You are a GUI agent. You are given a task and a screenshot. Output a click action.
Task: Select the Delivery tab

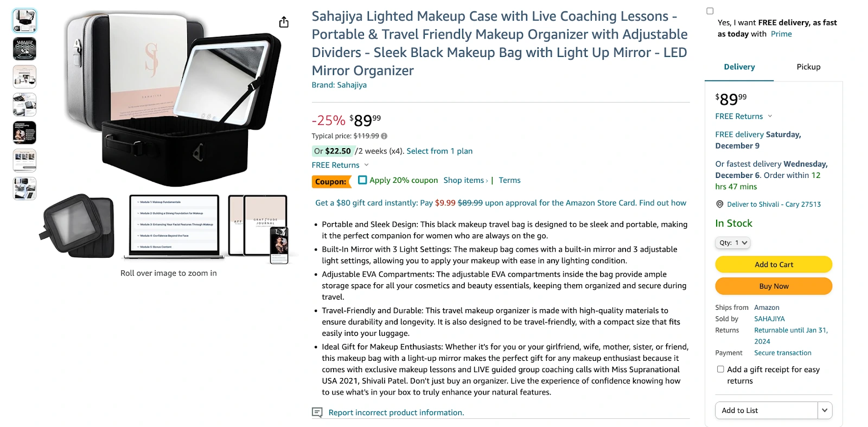tap(739, 67)
